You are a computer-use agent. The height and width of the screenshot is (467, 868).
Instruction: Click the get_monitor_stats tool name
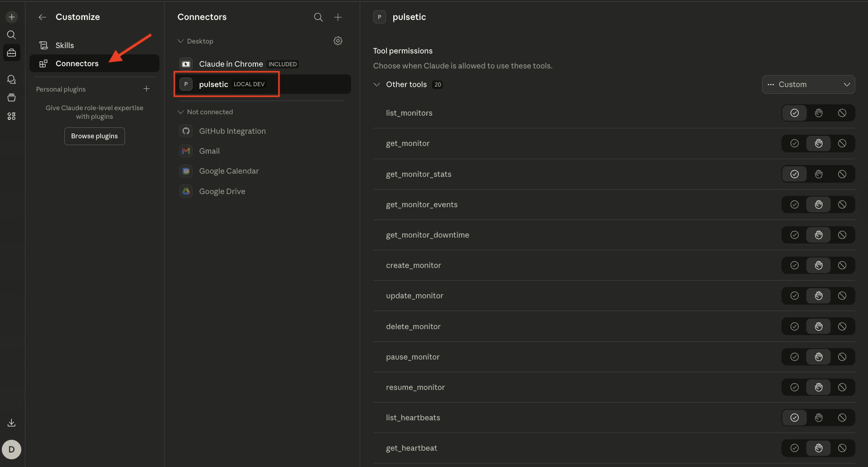click(419, 174)
